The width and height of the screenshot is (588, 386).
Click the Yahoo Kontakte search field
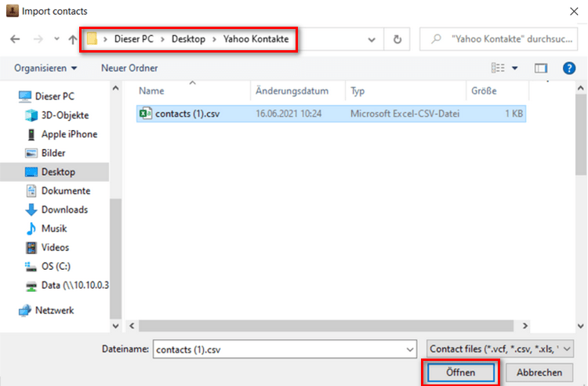[x=499, y=39]
